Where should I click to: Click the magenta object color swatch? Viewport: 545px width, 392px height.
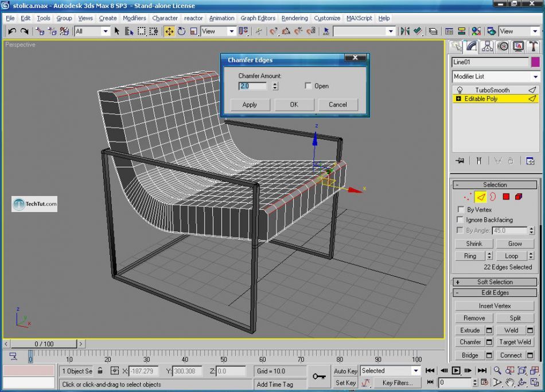tap(535, 62)
